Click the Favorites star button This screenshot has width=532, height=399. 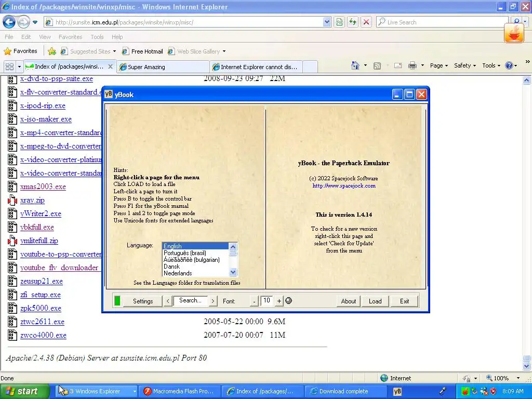[x=20, y=51]
